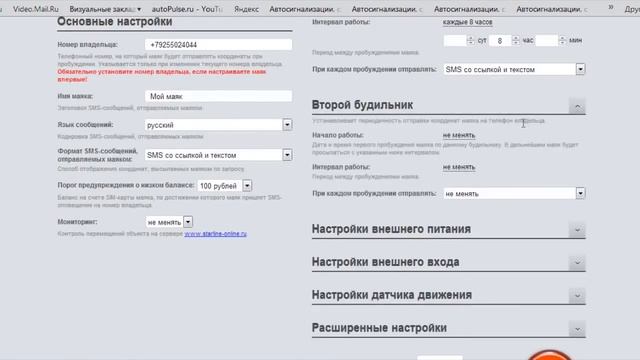The image size is (640, 360).
Task: Expand the Настройки внешнего входа section
Action: 577,263
